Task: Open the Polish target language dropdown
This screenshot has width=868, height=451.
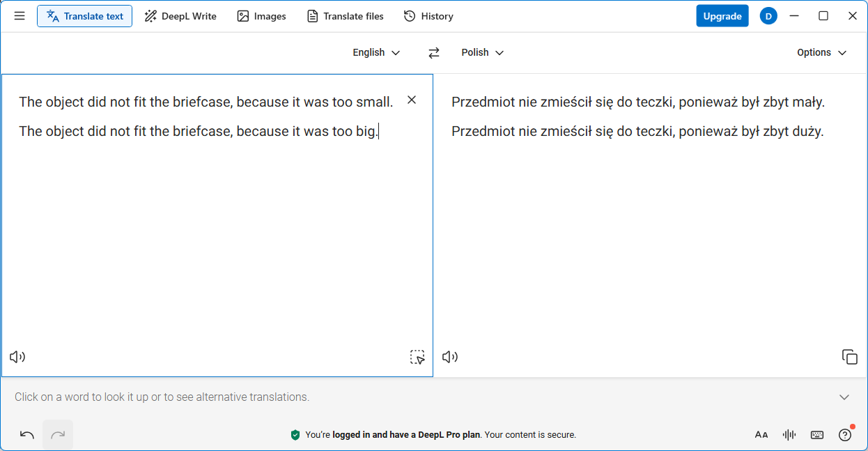Action: [x=482, y=53]
